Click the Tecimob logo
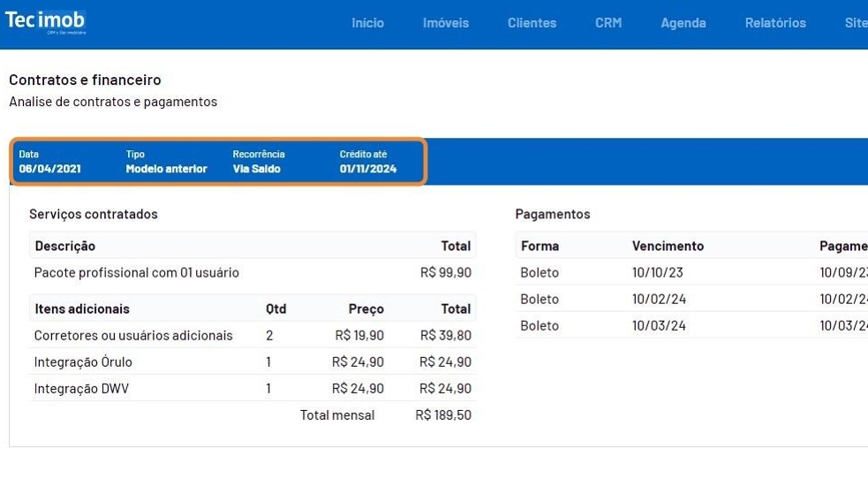 [x=46, y=22]
